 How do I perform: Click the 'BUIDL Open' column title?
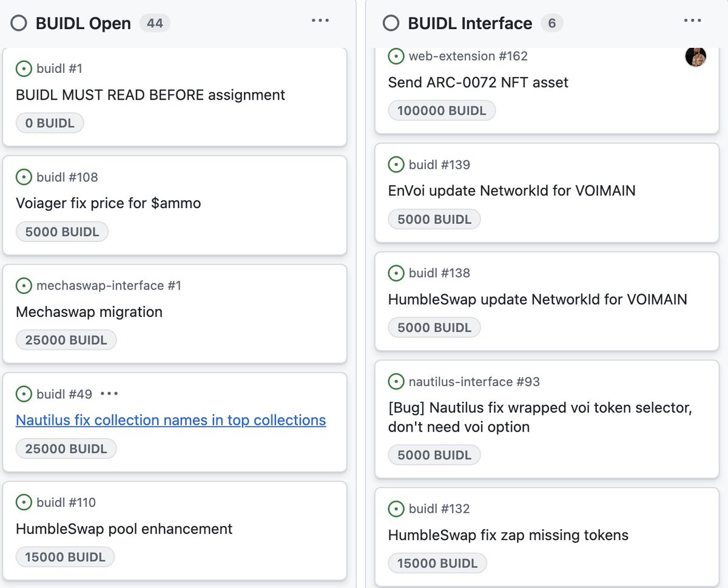(84, 24)
